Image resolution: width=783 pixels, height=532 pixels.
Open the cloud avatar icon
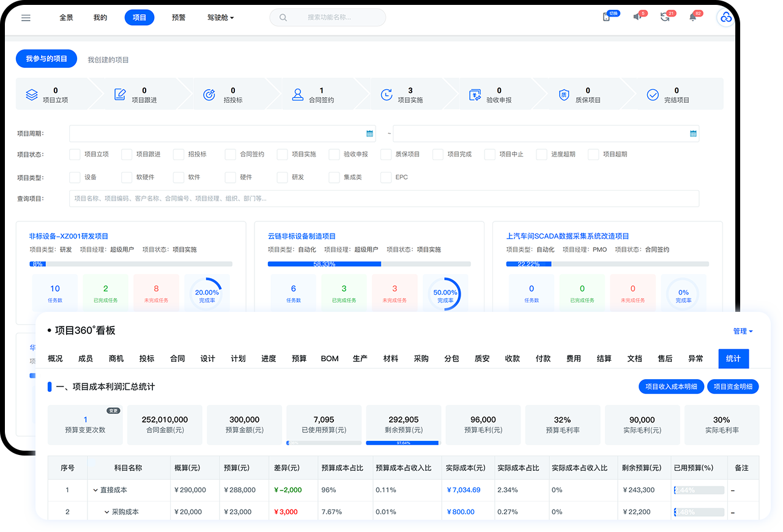point(725,18)
